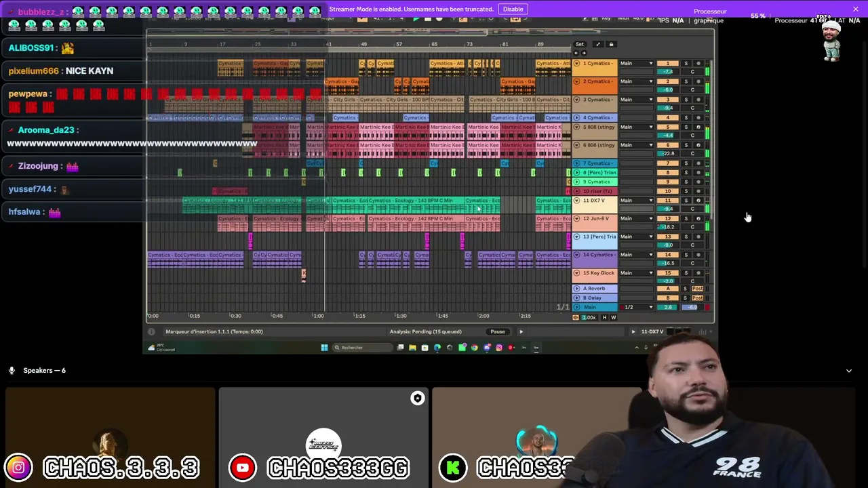Screen dimensions: 868x488
Task: Arm track 5 808 for recording
Action: 698,127
